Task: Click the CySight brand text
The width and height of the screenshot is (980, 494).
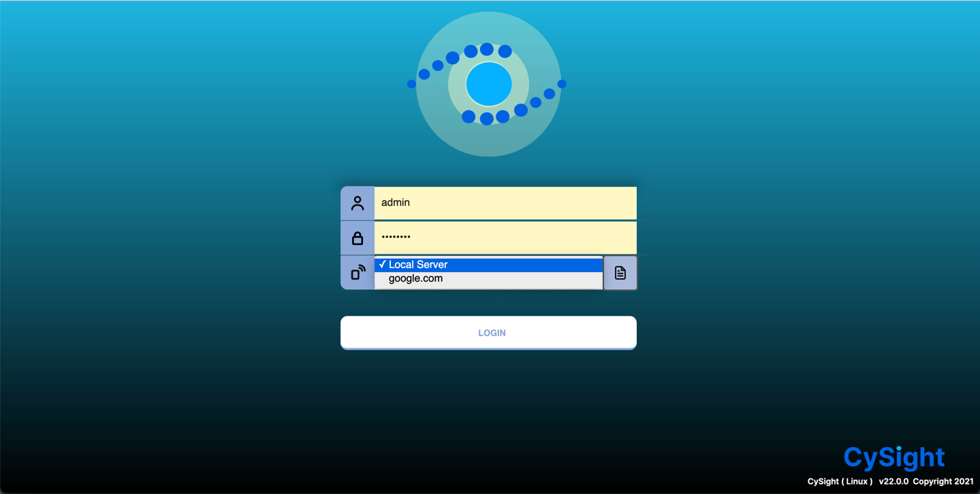Action: [x=894, y=457]
